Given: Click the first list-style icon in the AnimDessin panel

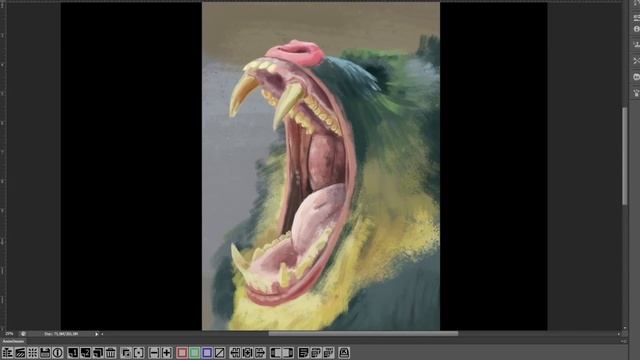Looking at the screenshot, I should point(7,353).
